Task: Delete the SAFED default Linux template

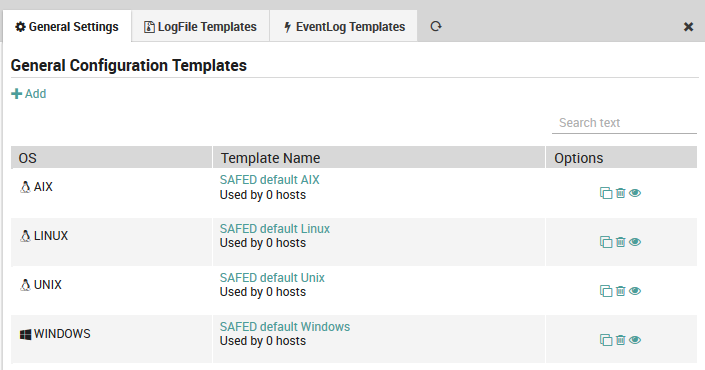Action: coord(620,242)
